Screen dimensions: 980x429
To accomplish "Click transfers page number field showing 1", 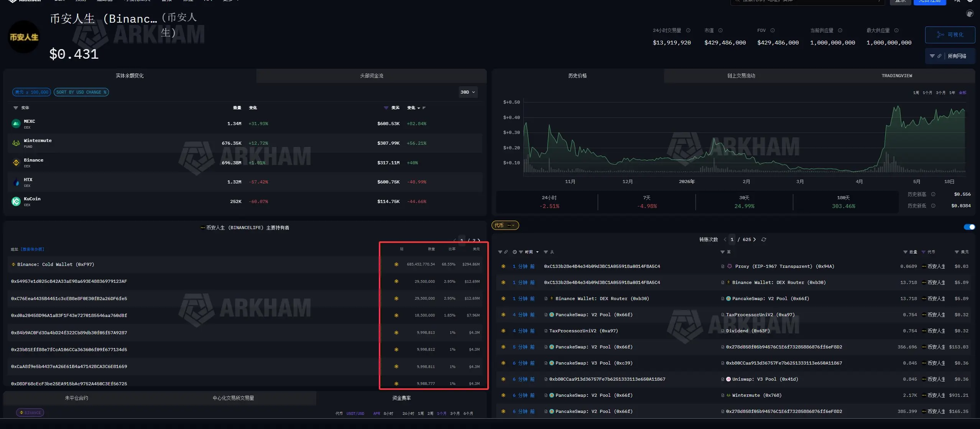I will 732,239.
